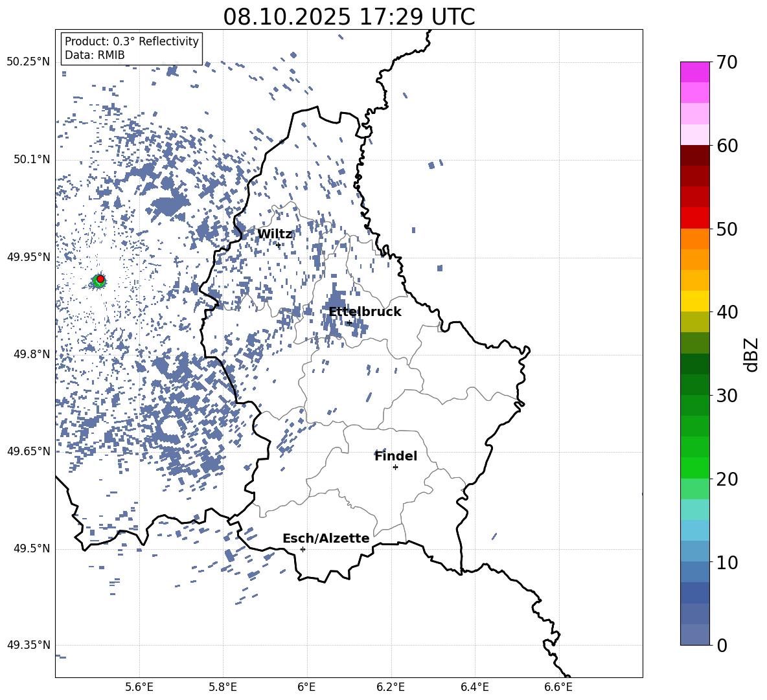The height and width of the screenshot is (700, 767).
Task: Click the Data: RMIB text
Action: pos(95,55)
